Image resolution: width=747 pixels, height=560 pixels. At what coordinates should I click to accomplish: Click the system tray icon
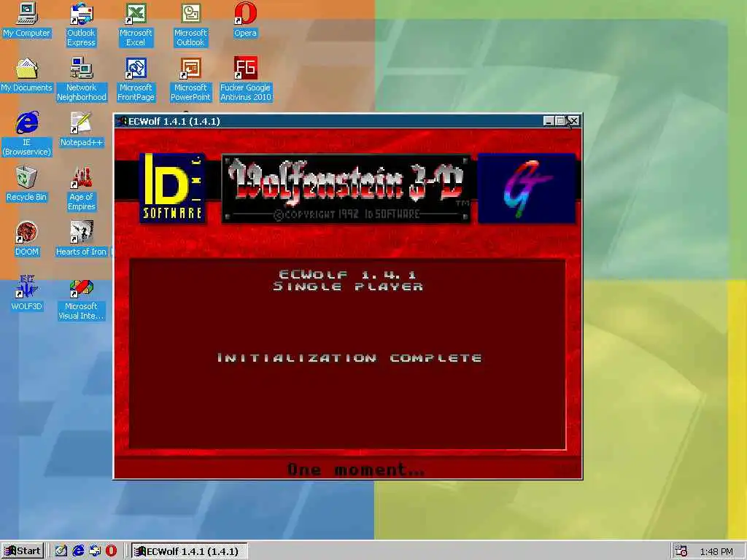pyautogui.click(x=681, y=551)
